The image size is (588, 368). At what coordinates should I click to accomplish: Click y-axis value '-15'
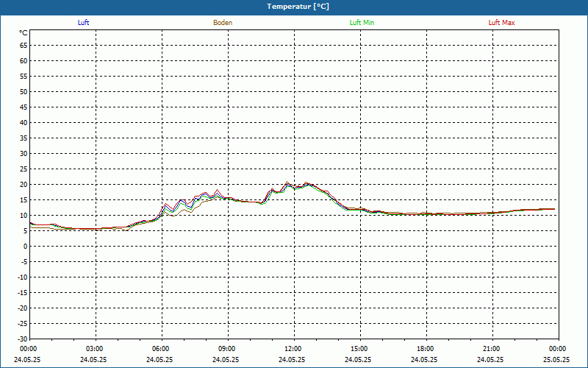tap(23, 292)
